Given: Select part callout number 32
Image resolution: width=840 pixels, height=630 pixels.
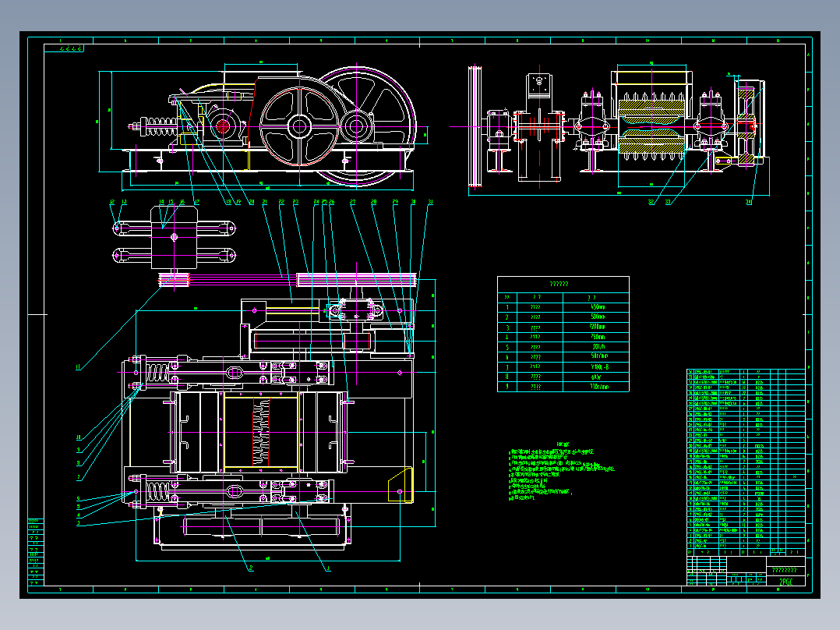Looking at the screenshot, I should [651, 202].
